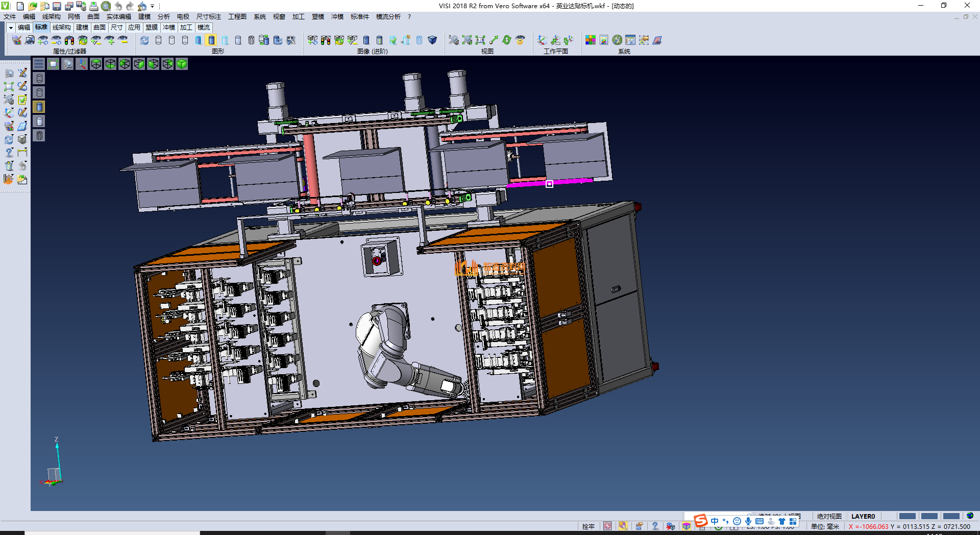Click the Zoom 1:1 view icon
The width and height of the screenshot is (980, 535).
click(480, 40)
